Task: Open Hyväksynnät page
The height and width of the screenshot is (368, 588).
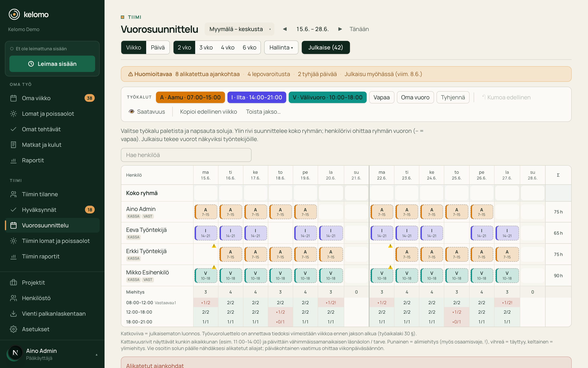Action: click(52, 210)
